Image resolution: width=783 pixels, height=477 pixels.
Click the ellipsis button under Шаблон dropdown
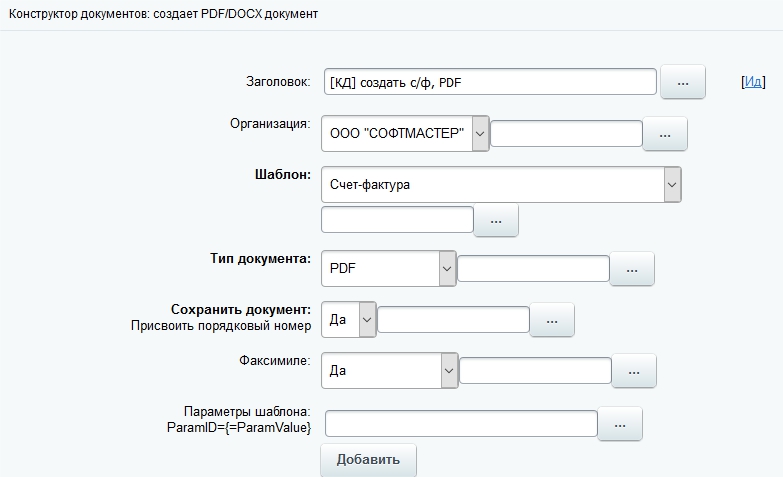point(496,220)
